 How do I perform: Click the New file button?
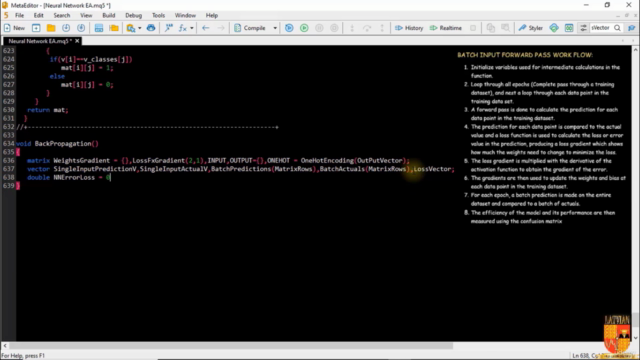(14, 28)
